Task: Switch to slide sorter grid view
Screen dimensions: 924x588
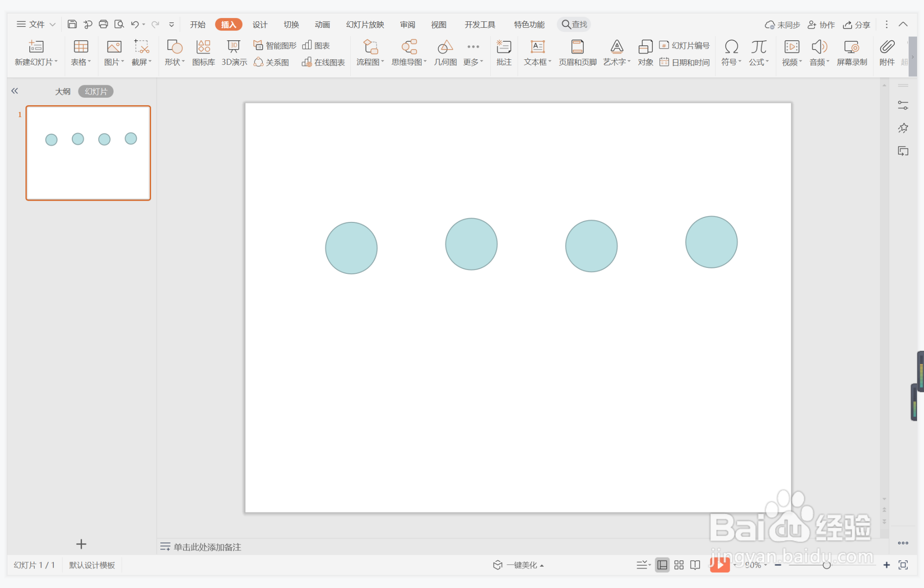Action: [x=679, y=565]
